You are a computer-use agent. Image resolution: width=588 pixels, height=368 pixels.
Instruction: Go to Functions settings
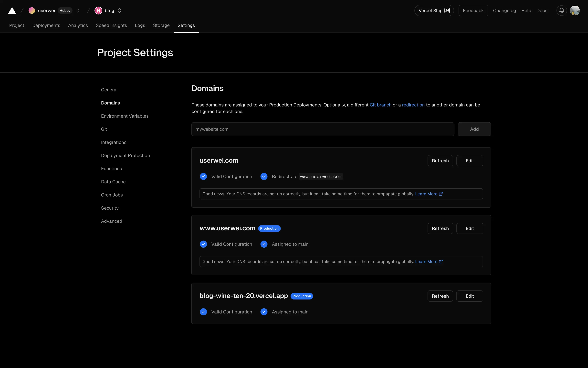[112, 169]
